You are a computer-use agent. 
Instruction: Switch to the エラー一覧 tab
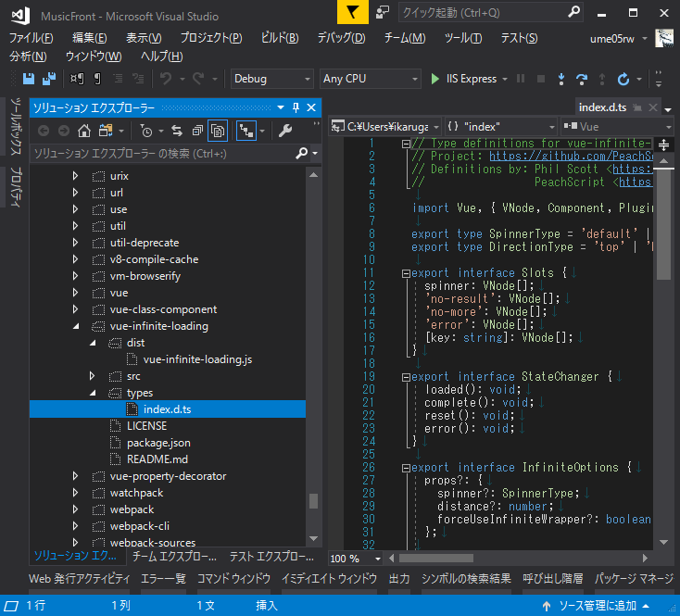pyautogui.click(x=163, y=578)
